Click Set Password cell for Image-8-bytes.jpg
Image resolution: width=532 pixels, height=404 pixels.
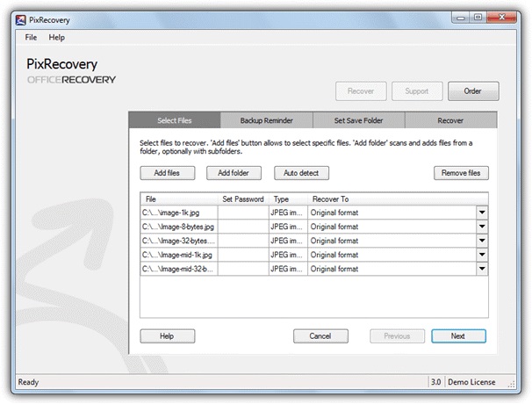pos(243,227)
